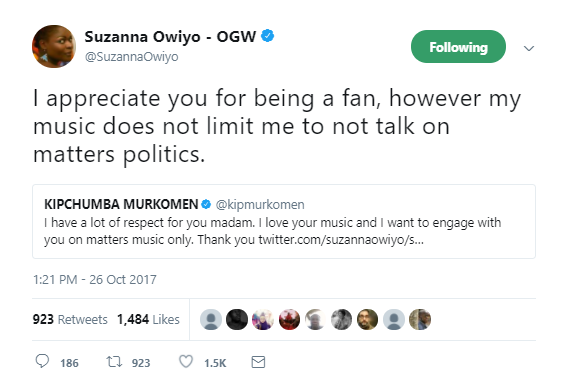569x392 pixels.
Task: Click the last liker avatar in the row
Action: (420, 319)
